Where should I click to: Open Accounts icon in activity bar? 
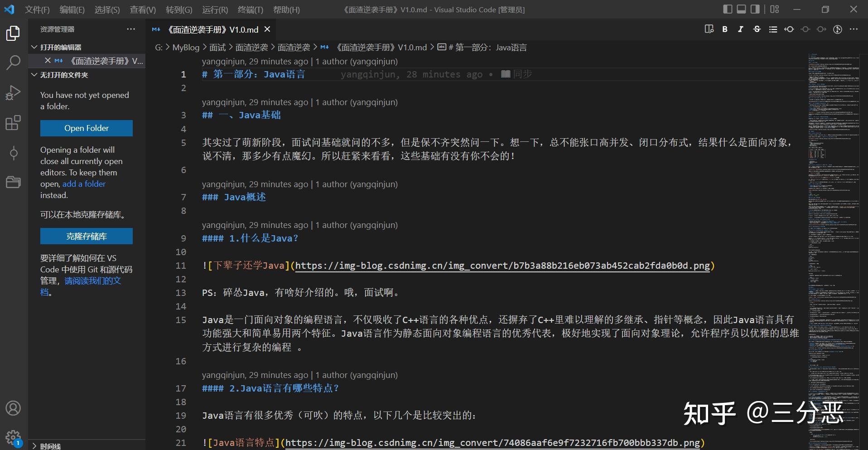click(13, 408)
